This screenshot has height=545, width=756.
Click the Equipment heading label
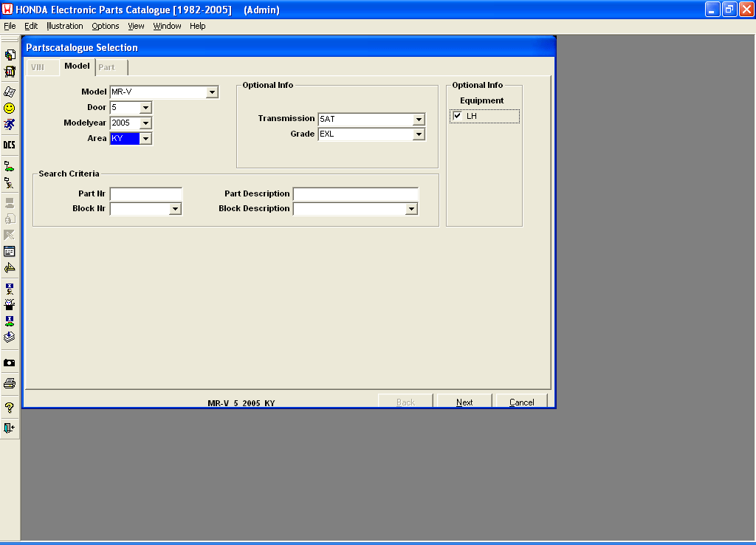point(481,100)
